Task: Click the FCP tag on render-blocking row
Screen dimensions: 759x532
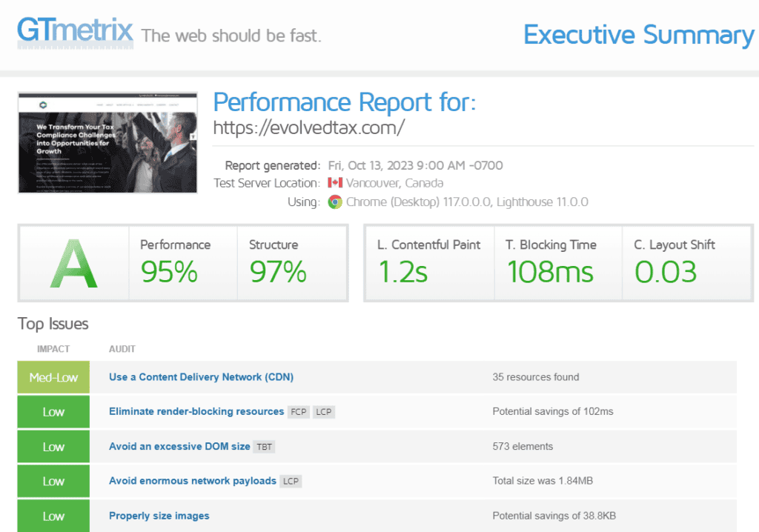Action: tap(299, 412)
